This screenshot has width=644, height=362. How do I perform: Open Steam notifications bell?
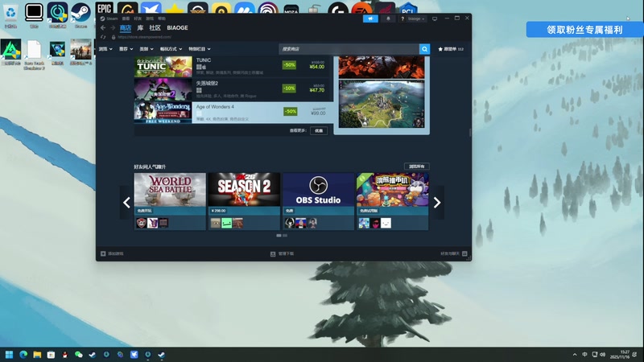coord(388,19)
